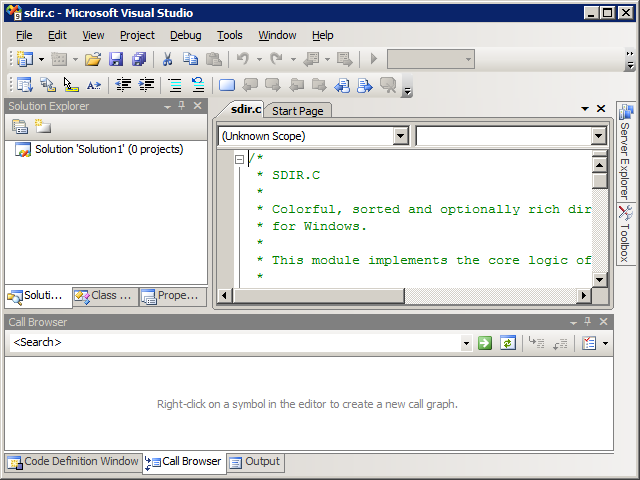The image size is (640, 480).
Task: Go to previous bookmark in document
Action: coord(342,85)
